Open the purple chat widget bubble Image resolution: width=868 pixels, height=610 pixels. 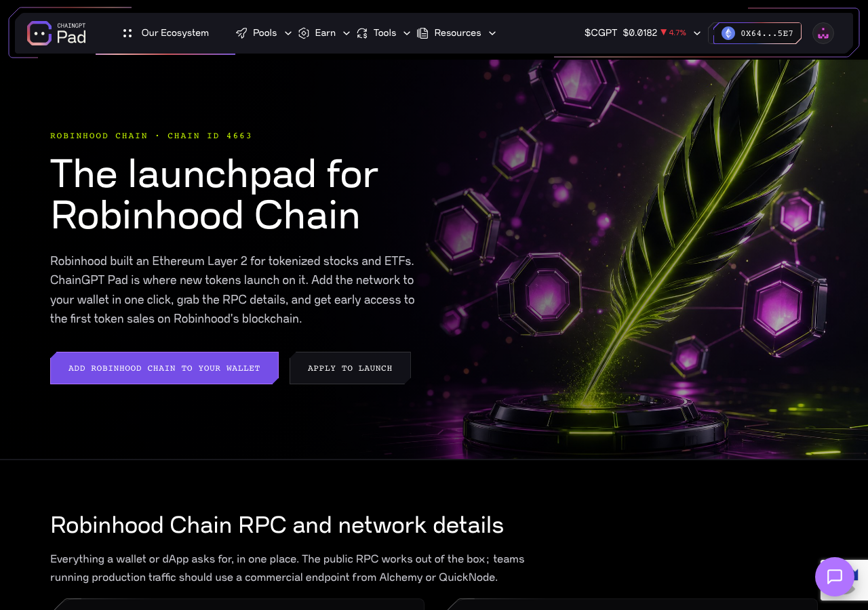pyautogui.click(x=835, y=577)
